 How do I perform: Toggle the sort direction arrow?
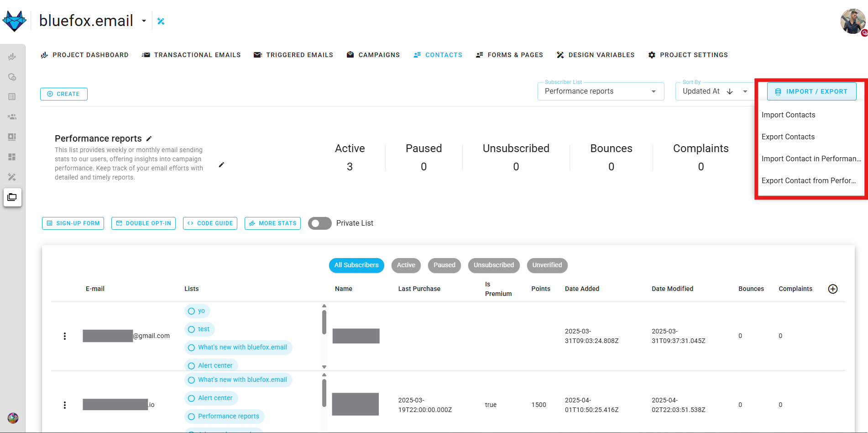pos(730,91)
